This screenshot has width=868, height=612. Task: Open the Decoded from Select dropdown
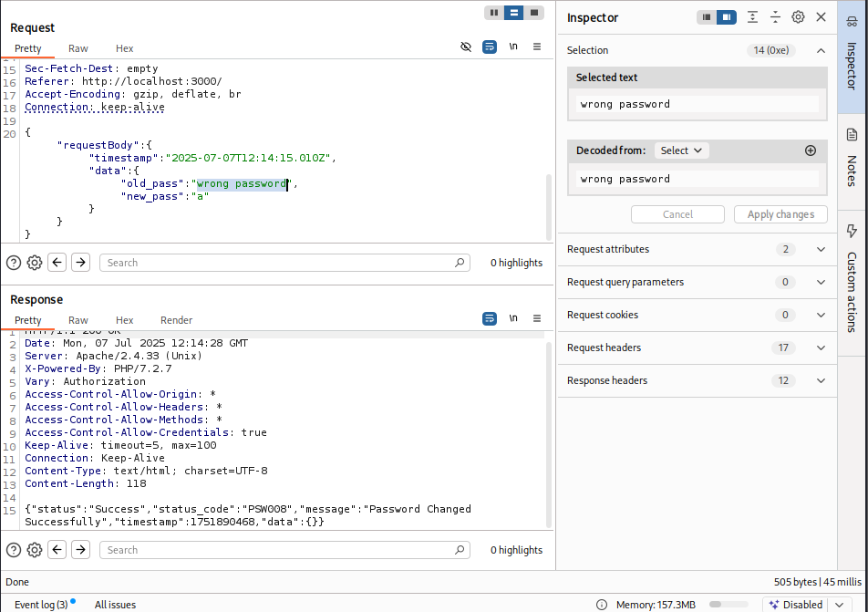[x=681, y=150]
